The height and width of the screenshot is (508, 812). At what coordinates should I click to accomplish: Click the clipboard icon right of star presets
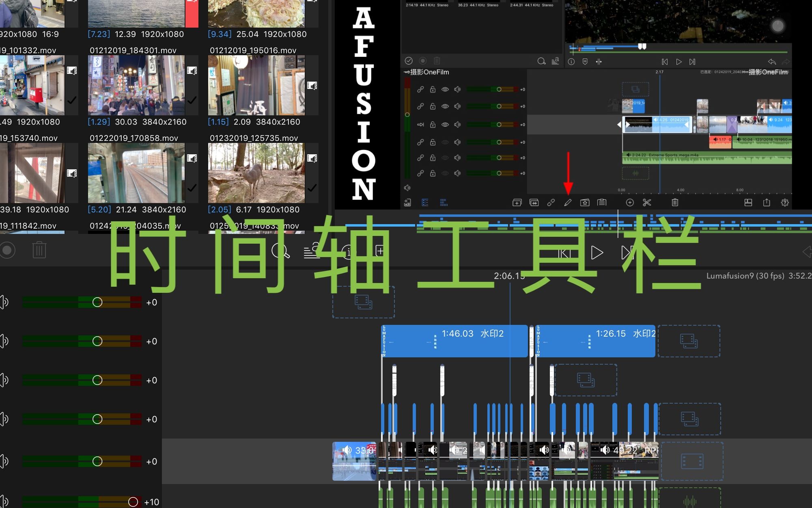602,203
